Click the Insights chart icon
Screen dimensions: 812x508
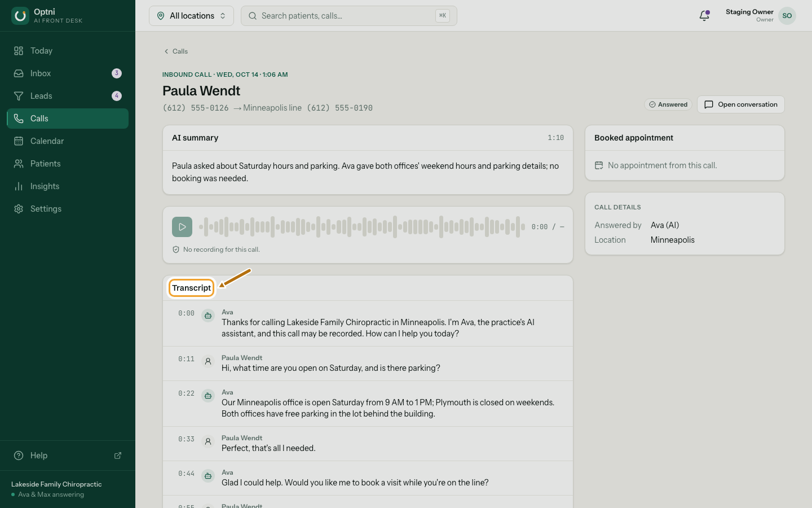19,186
